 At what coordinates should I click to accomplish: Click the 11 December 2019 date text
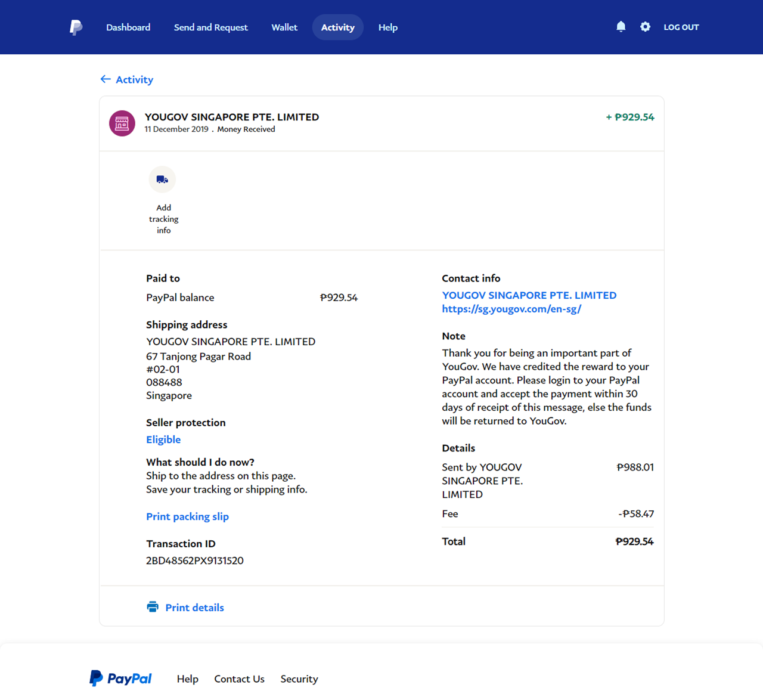(x=176, y=129)
